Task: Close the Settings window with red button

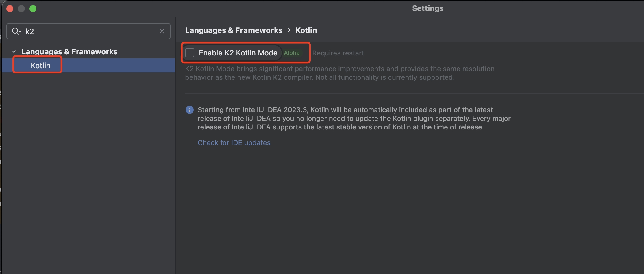Action: 10,9
